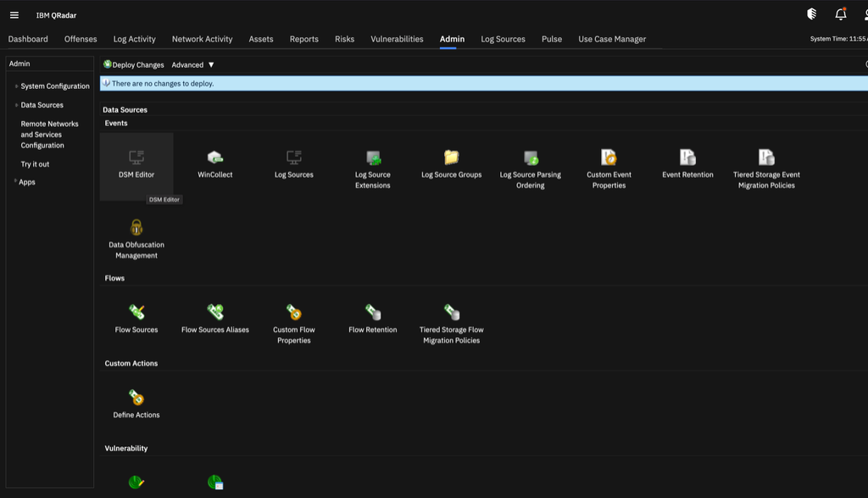Open Flow Sources Aliases icon

215,312
